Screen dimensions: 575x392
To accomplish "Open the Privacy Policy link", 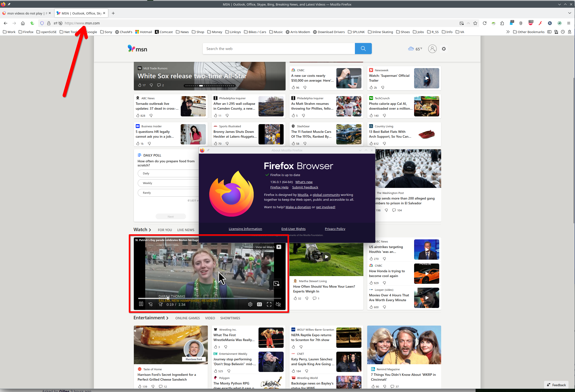I will click(x=335, y=229).
